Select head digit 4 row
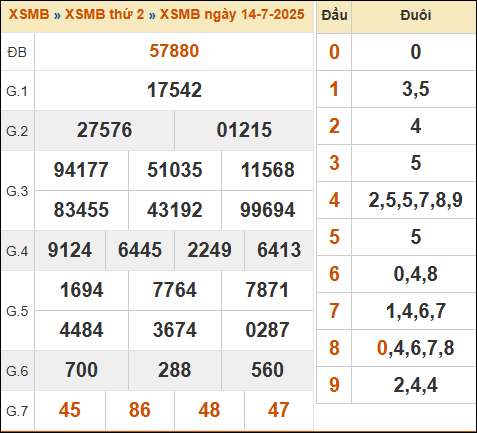This screenshot has height=433, width=477. (x=396, y=200)
